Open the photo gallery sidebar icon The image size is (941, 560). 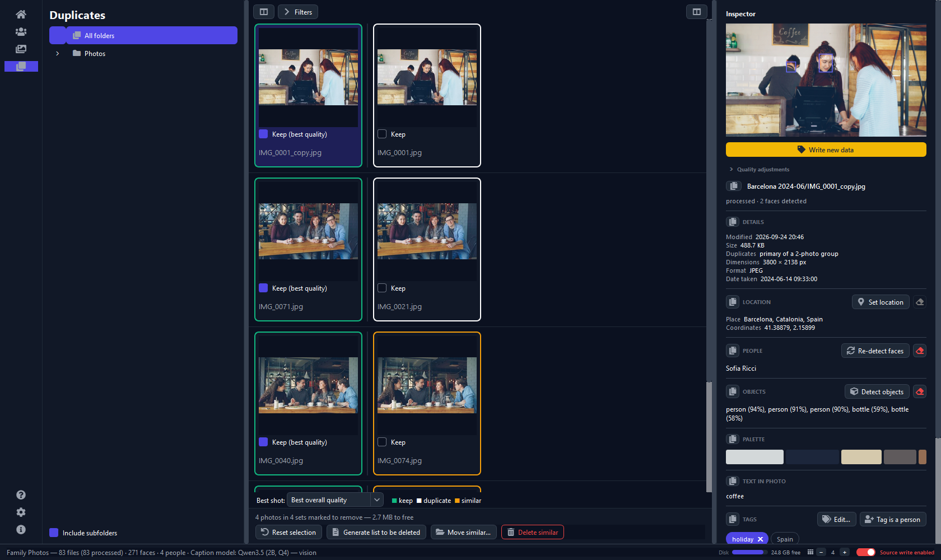click(x=21, y=49)
